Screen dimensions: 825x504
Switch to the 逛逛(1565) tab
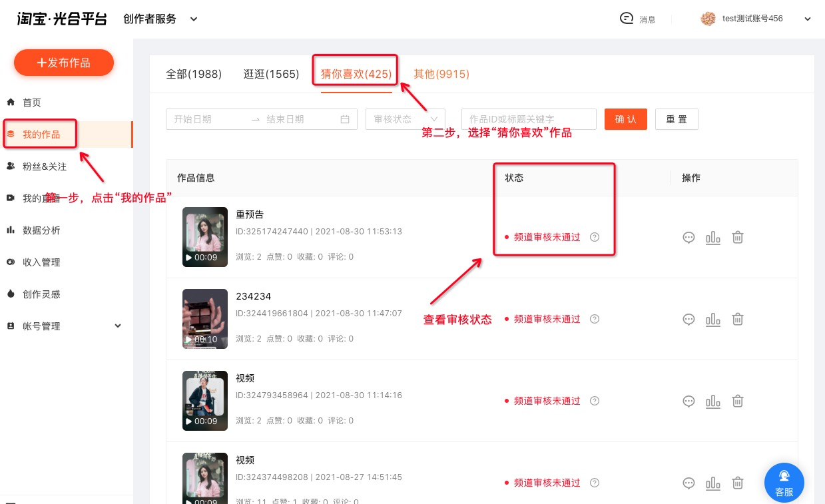(x=271, y=74)
